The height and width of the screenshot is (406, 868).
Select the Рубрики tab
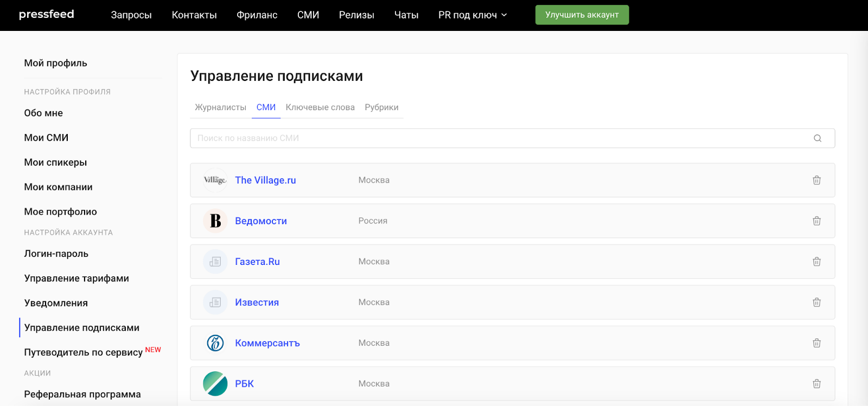click(381, 107)
